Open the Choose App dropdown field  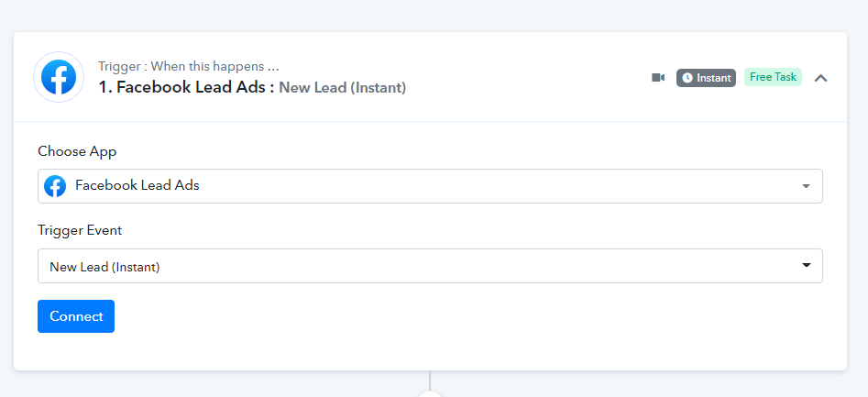(x=430, y=186)
